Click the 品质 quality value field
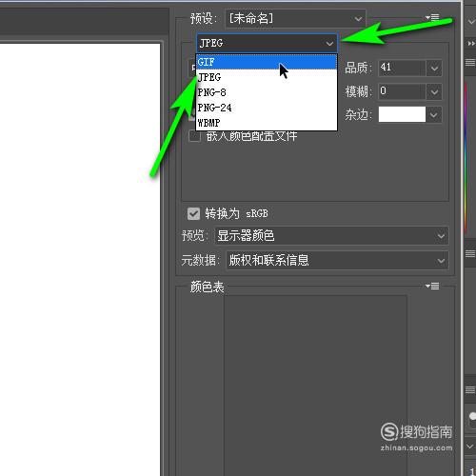476x476 pixels. (402, 68)
